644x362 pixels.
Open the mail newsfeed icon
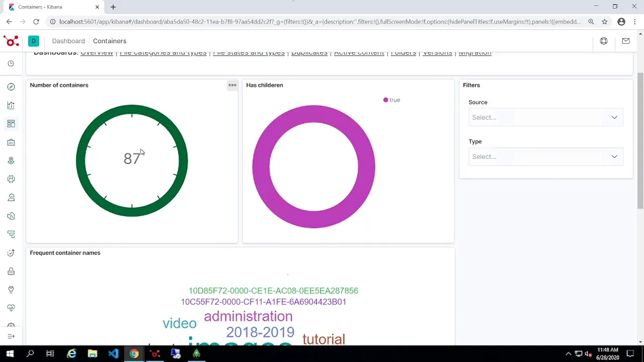[626, 41]
